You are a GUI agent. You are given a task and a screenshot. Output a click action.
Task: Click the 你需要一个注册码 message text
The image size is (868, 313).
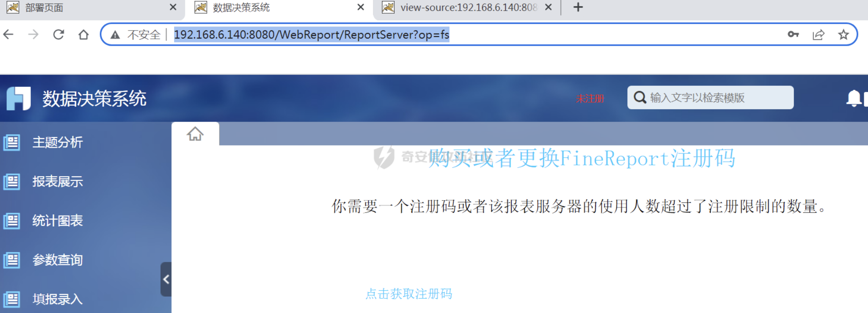[579, 206]
